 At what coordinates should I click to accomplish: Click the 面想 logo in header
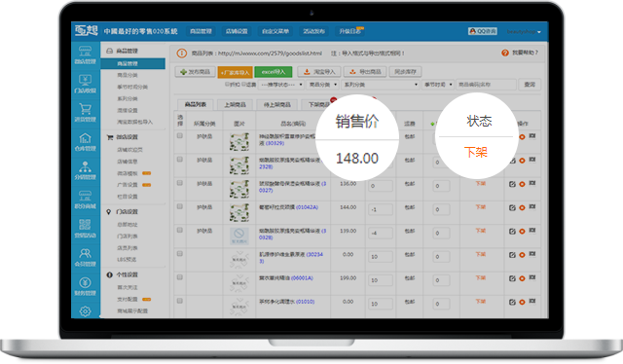coord(87,30)
